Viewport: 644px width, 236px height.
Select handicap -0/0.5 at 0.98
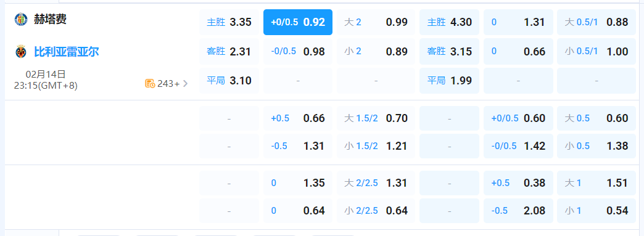[298, 52]
